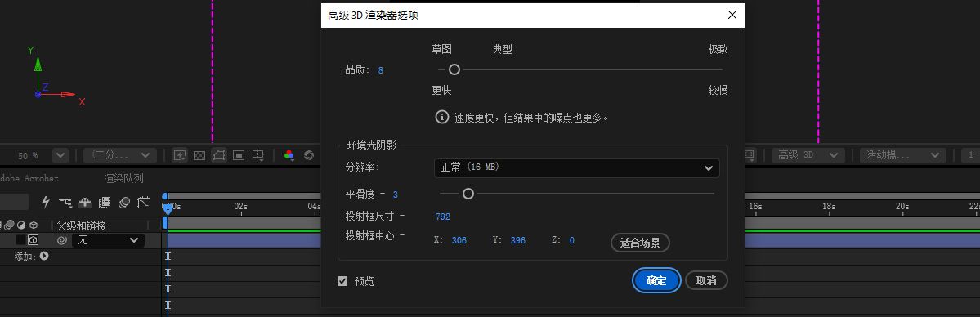Click the 平滑度 slider handle

[468, 194]
